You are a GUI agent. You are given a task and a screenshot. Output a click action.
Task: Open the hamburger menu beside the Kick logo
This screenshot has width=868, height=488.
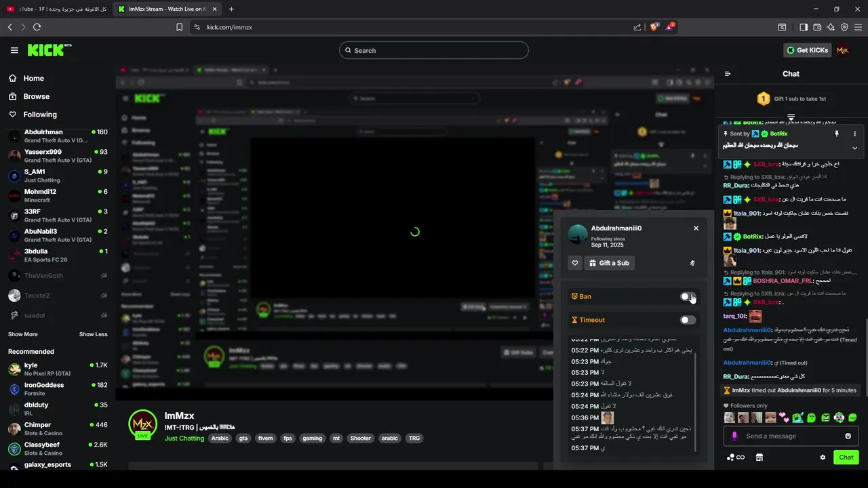click(14, 50)
